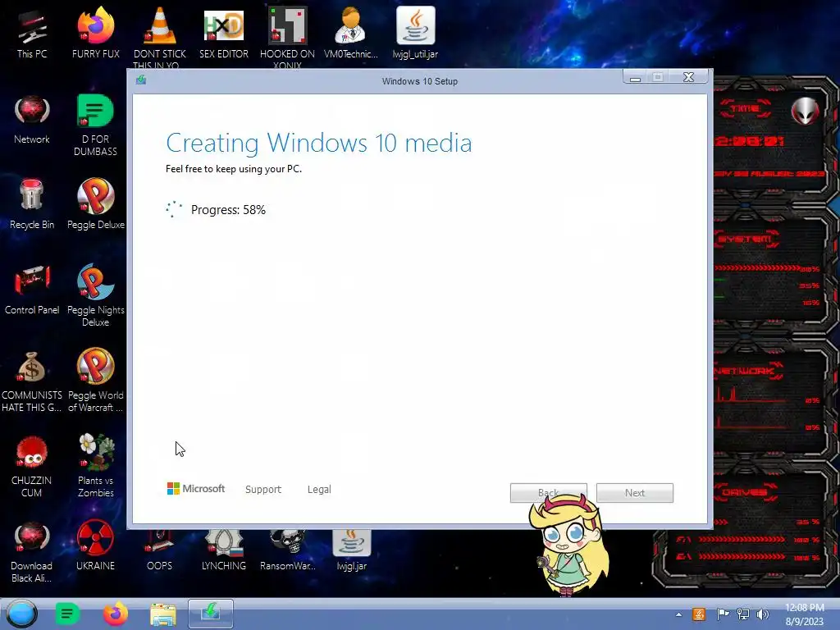Open Firefox from the taskbar

click(x=115, y=614)
